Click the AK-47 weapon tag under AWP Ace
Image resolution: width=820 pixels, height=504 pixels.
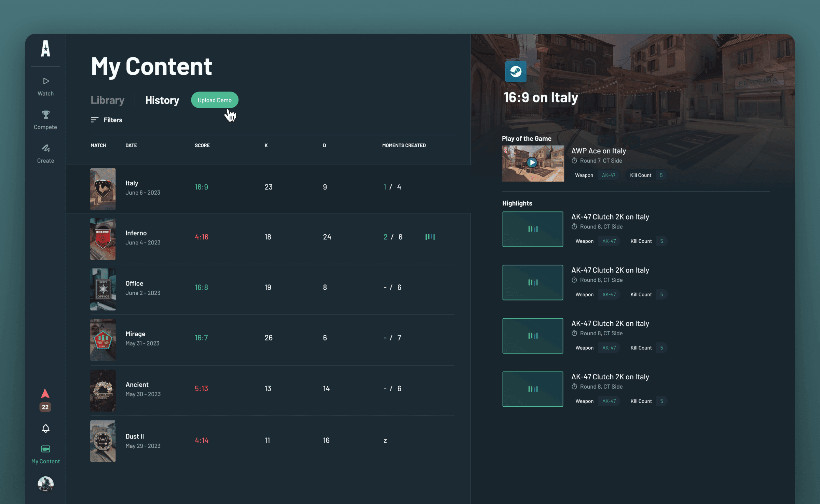coord(609,175)
